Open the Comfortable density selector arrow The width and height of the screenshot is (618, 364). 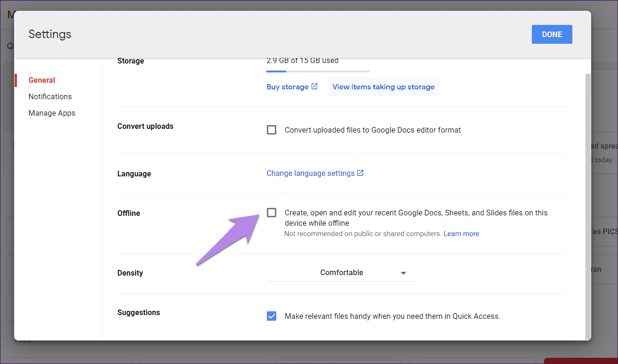point(403,273)
